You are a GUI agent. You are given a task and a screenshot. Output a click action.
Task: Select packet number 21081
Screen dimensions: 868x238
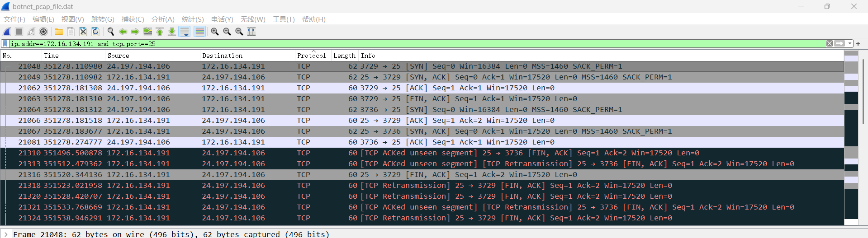click(x=422, y=142)
